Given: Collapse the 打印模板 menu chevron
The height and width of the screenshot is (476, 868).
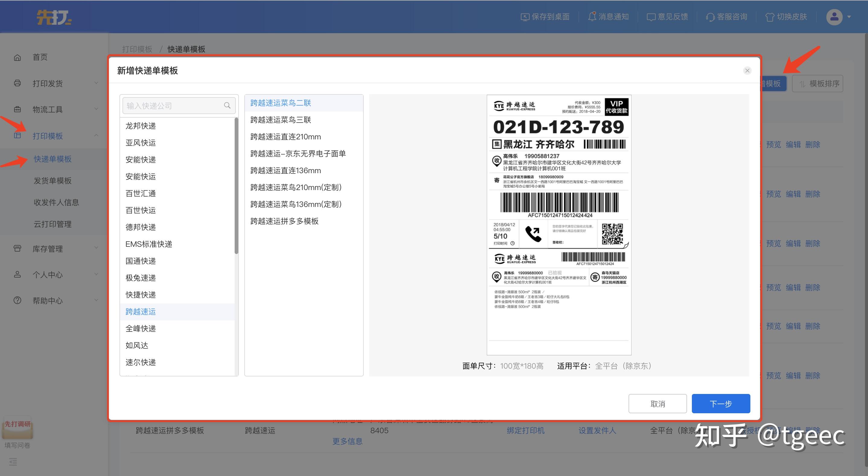Looking at the screenshot, I should 97,135.
